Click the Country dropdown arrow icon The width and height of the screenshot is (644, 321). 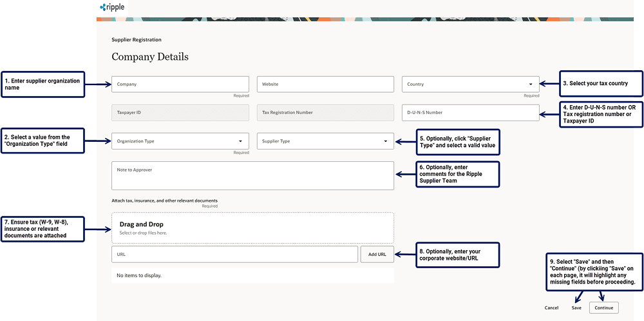coord(531,84)
